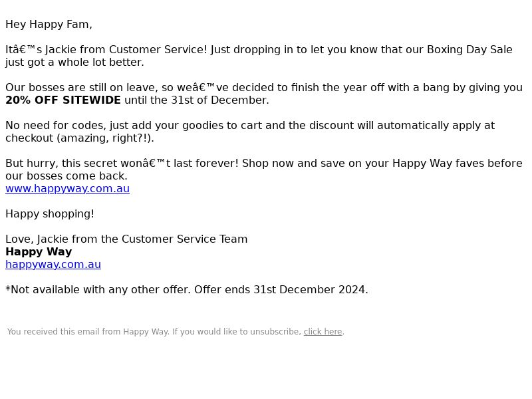The width and height of the screenshot is (532, 399).
Task: Click 'You received this email from Happy Way' footer
Action: pos(88,331)
